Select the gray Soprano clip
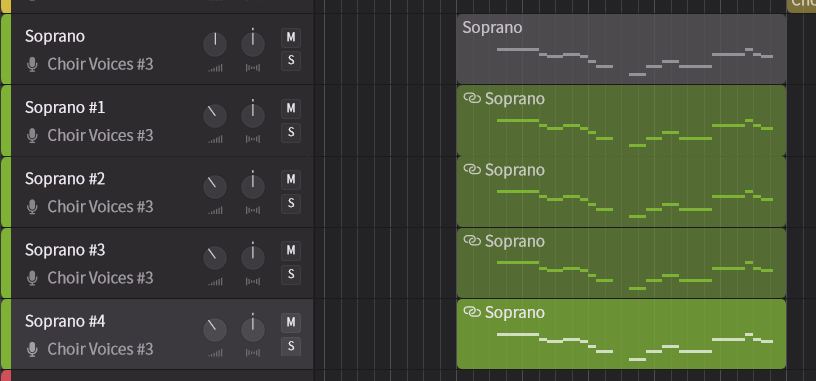 [621, 49]
